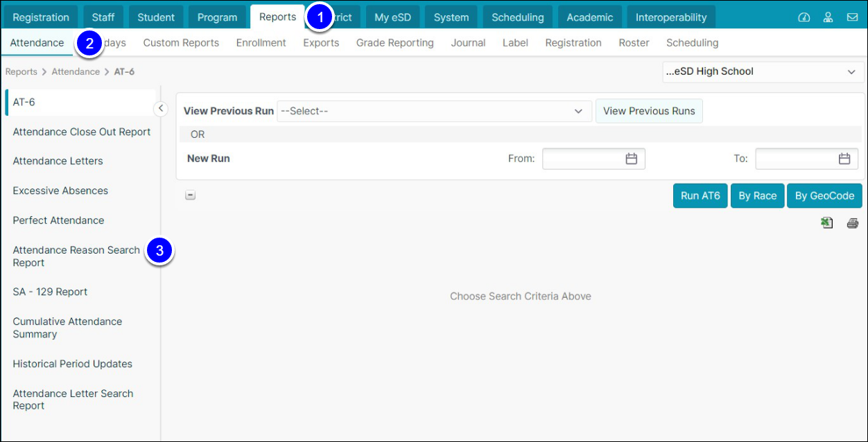Open Attendance Letter Search Report
The height and width of the screenshot is (442, 868).
point(73,400)
